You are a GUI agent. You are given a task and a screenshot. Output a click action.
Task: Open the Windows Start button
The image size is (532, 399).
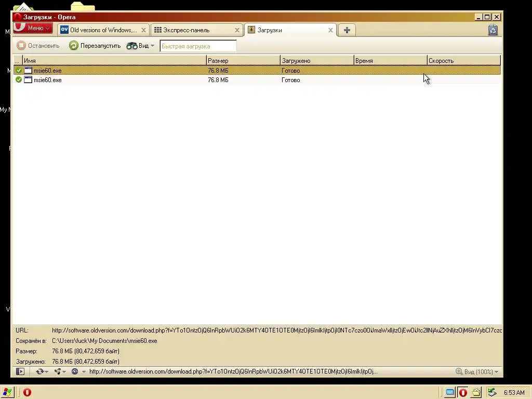tap(7, 392)
